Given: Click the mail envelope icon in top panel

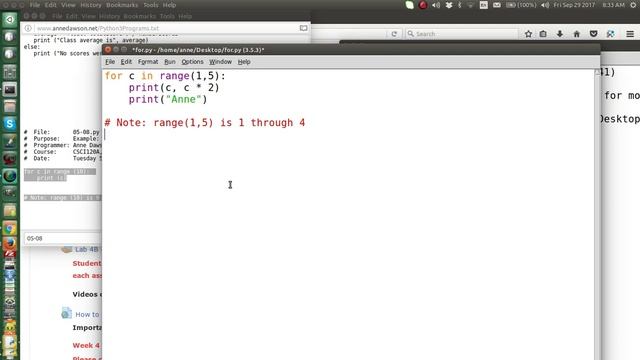Looking at the screenshot, I should (496, 5).
